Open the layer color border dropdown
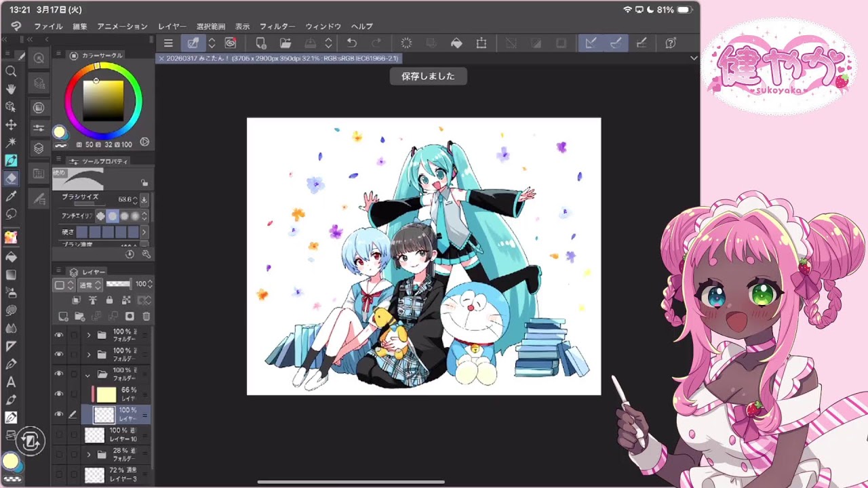The width and height of the screenshot is (868, 488). tap(63, 285)
